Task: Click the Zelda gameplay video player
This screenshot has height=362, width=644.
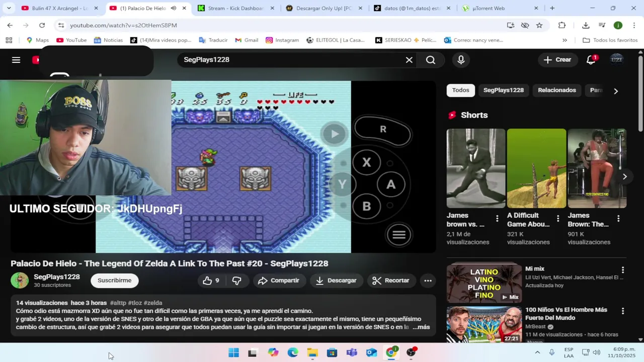Action: coord(223,167)
